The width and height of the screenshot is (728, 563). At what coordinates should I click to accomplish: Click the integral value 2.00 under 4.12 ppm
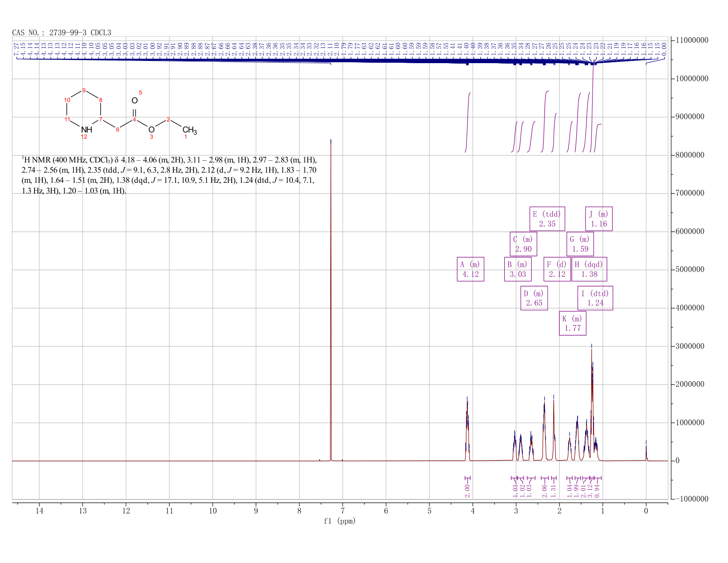[x=468, y=490]
